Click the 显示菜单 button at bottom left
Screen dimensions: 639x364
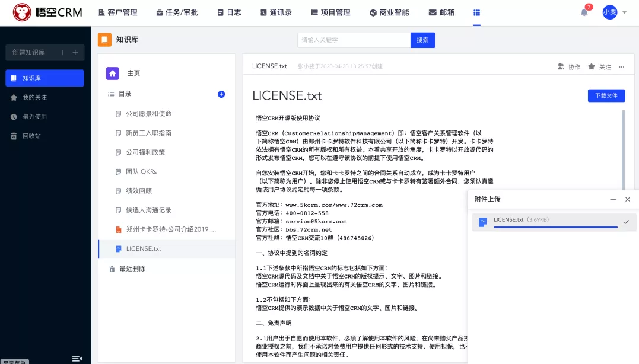tap(14, 362)
